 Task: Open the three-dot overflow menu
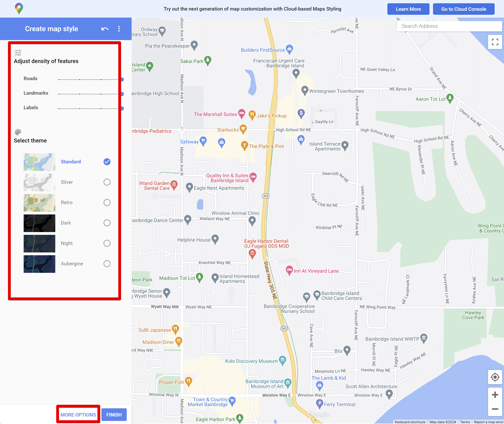point(119,29)
